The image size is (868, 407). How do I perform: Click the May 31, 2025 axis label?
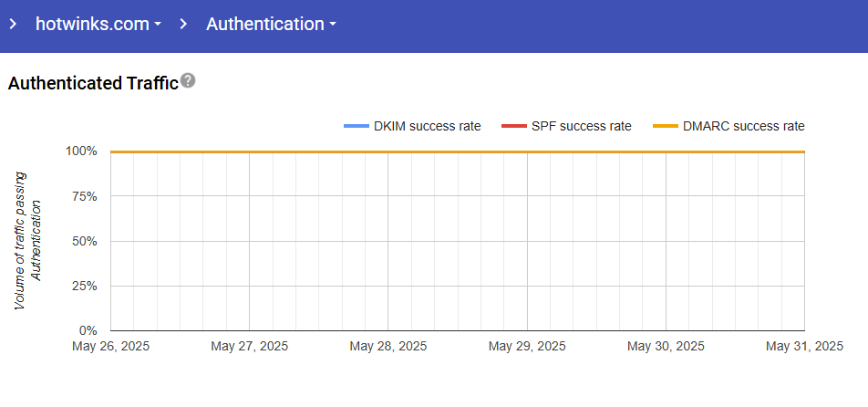pos(804,347)
